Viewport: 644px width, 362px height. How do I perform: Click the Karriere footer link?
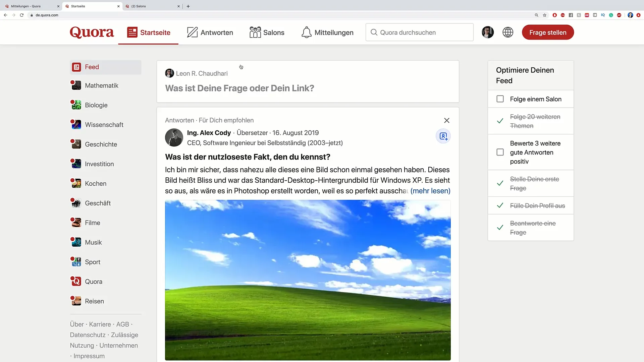(x=100, y=324)
